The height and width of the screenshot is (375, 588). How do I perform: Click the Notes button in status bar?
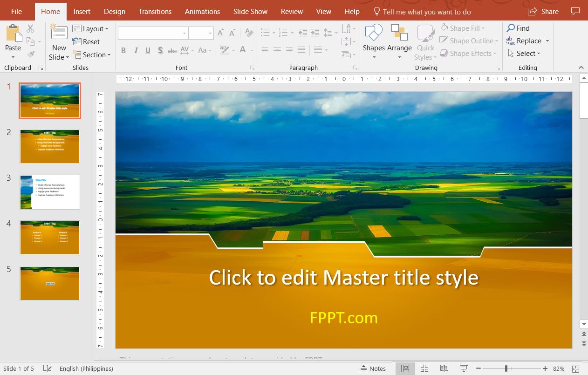coord(373,368)
